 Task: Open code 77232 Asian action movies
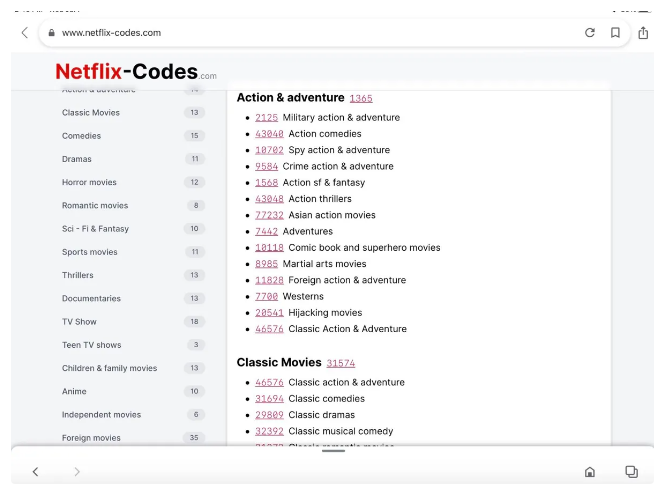pyautogui.click(x=269, y=215)
